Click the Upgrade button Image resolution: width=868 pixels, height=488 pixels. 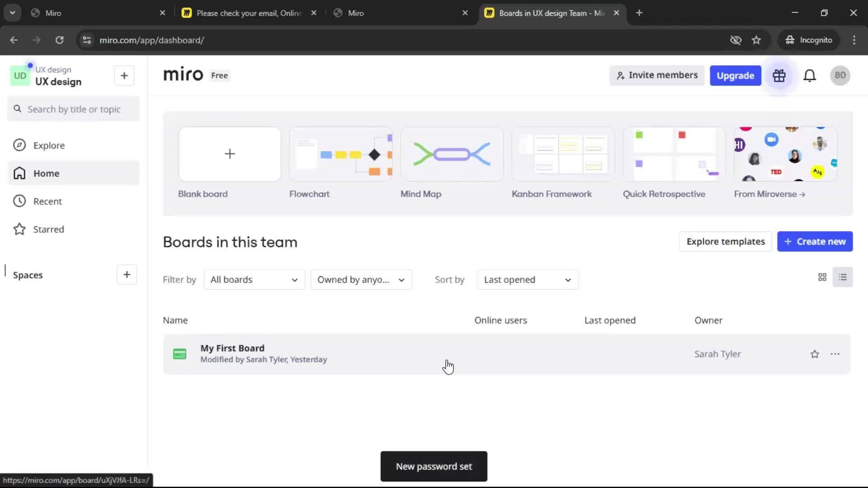(x=735, y=75)
